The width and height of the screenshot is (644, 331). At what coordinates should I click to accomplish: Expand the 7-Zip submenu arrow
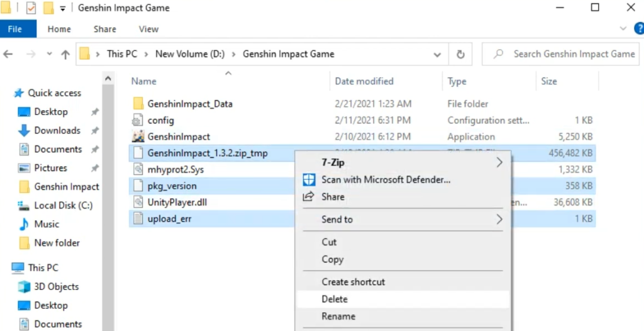pos(499,162)
